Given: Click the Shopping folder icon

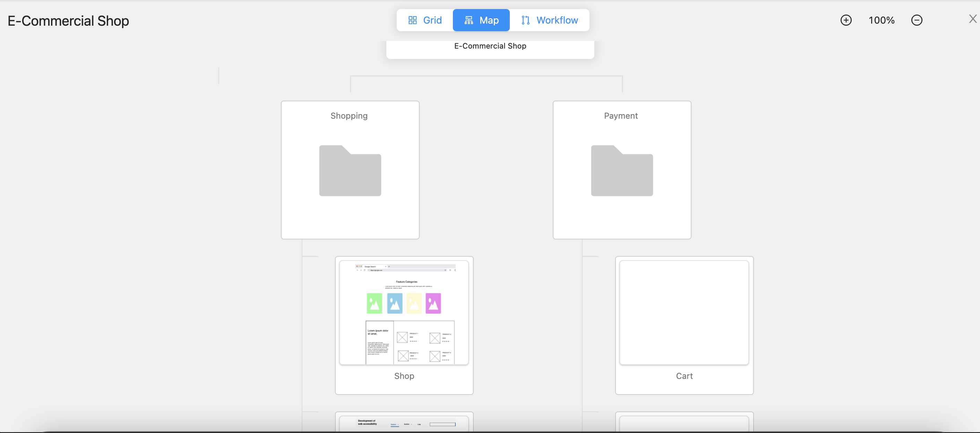Looking at the screenshot, I should (x=350, y=171).
